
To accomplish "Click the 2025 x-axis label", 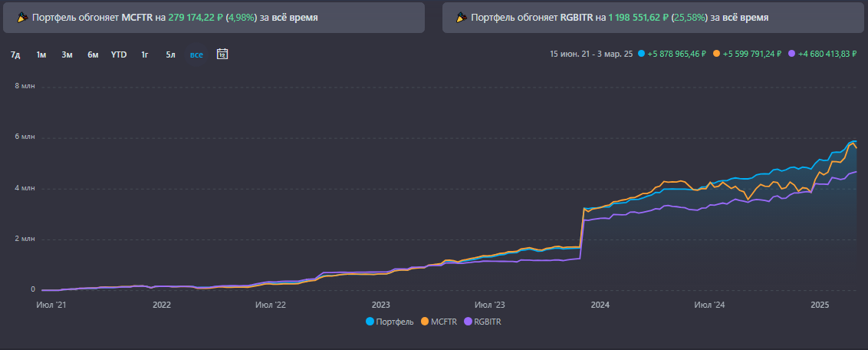I will pos(819,305).
